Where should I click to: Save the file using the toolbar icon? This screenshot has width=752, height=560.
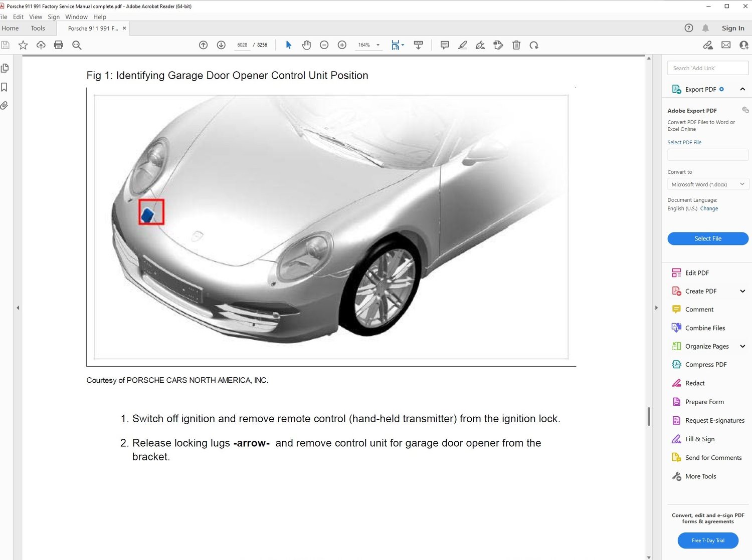(x=6, y=45)
